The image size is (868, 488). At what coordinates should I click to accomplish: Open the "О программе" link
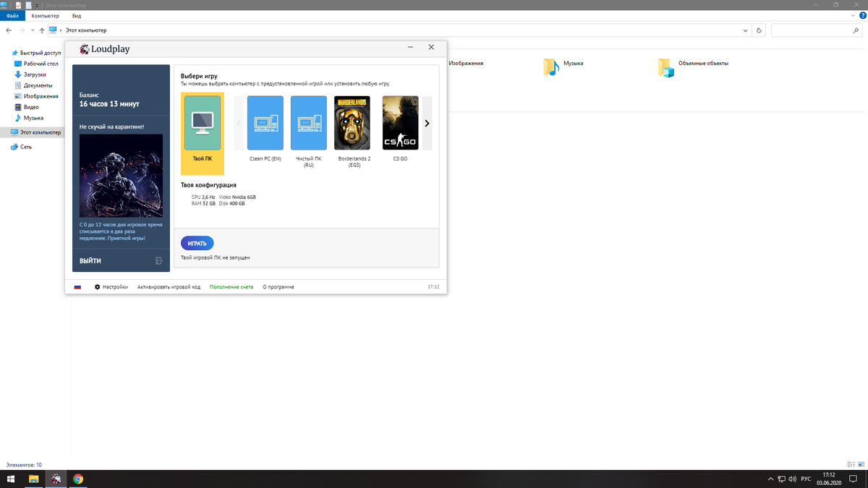pos(278,287)
